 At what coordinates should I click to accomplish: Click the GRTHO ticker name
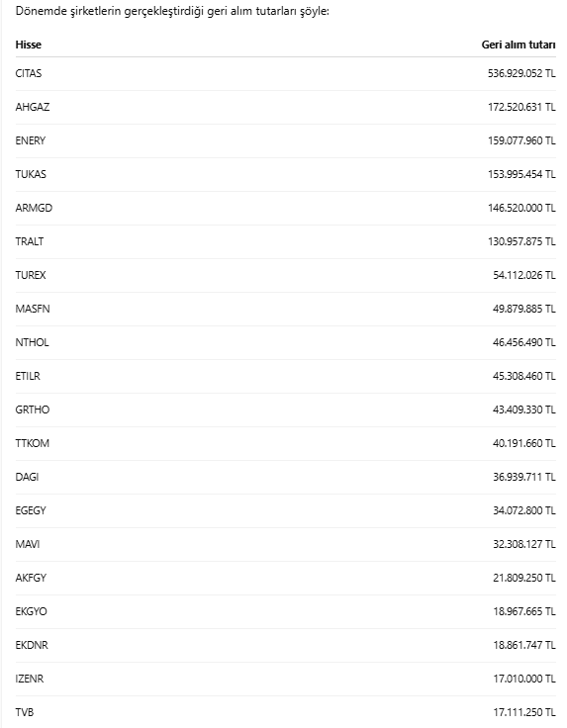pos(33,409)
